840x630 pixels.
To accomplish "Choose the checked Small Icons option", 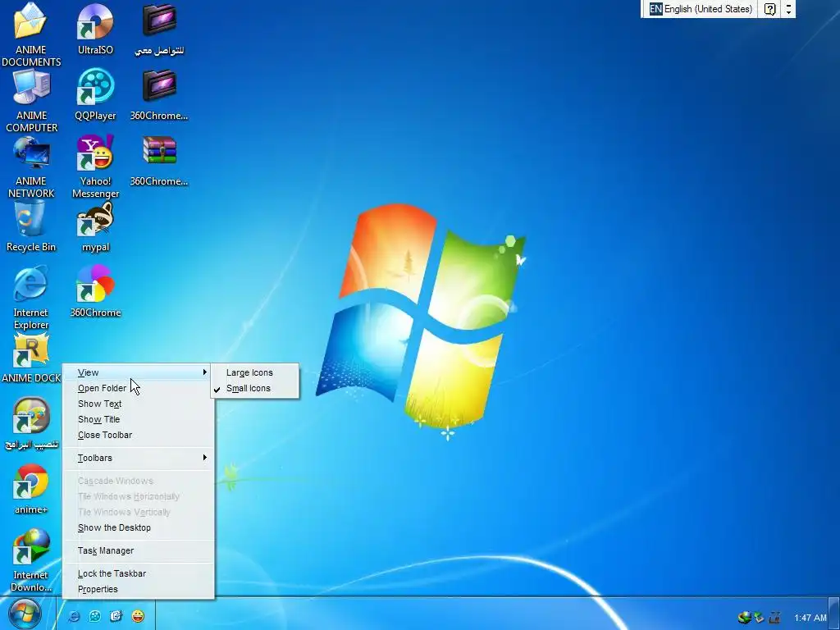I will pos(255,388).
